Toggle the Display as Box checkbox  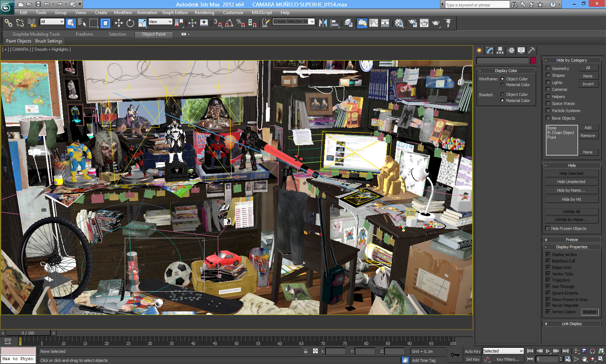pos(548,254)
